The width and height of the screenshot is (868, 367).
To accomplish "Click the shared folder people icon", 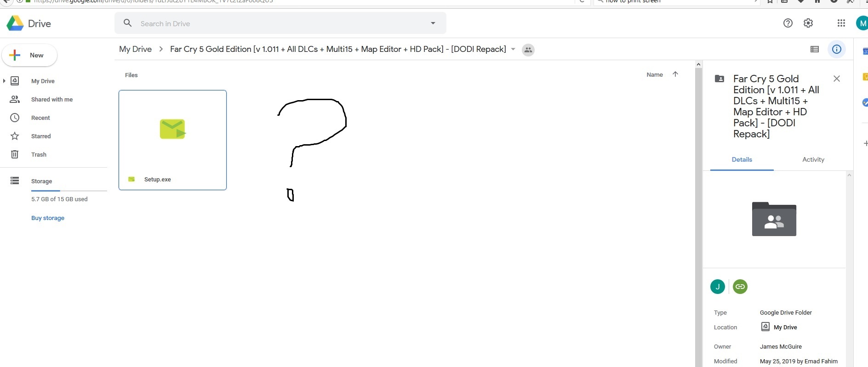I will (528, 50).
